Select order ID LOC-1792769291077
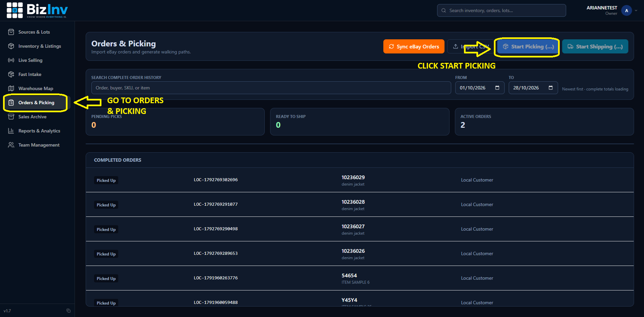 [x=216, y=204]
